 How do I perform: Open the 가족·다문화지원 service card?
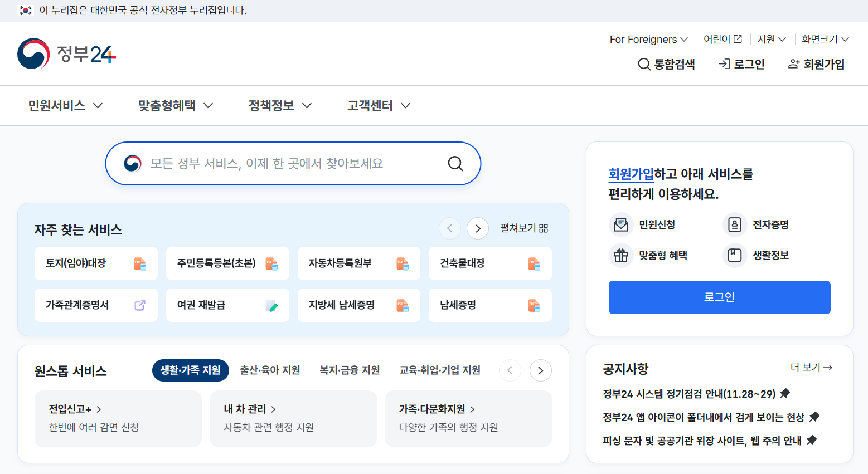[x=468, y=419]
